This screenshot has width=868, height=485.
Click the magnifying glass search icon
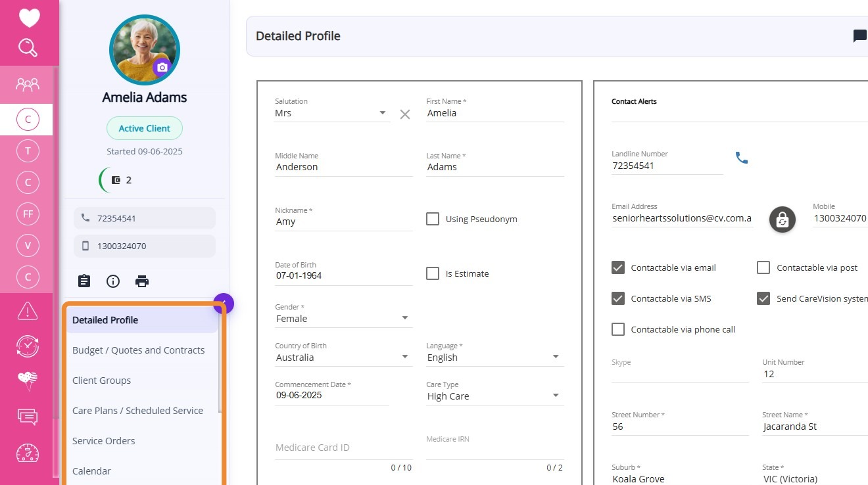click(28, 48)
